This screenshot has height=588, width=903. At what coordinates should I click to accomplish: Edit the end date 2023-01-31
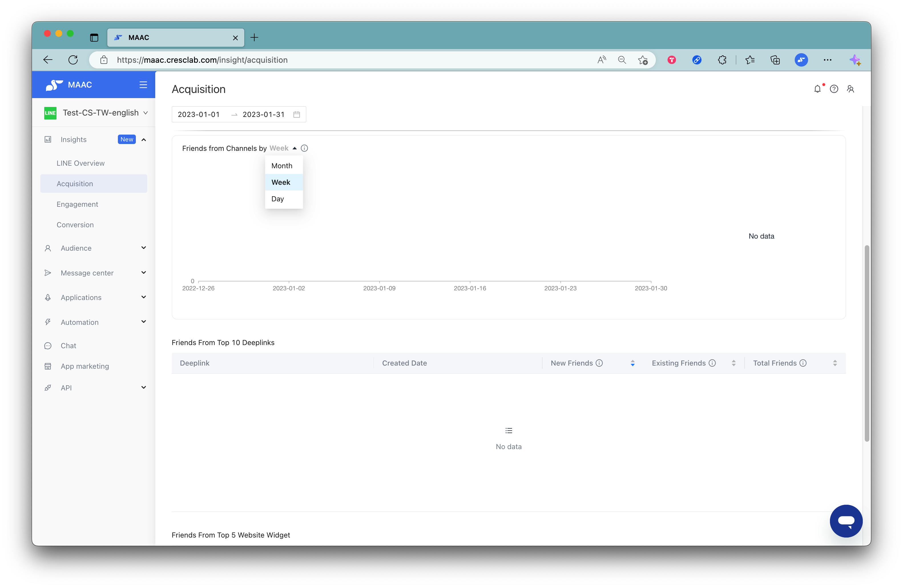coord(264,114)
